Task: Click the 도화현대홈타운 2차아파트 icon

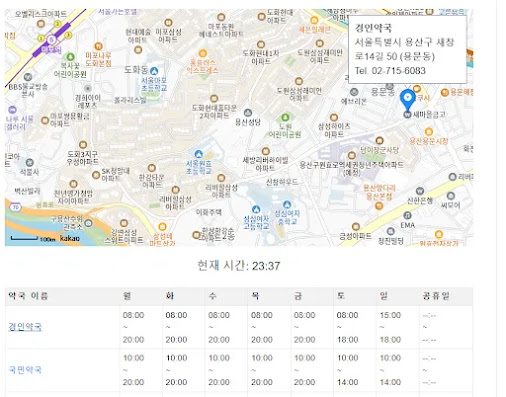Action: (214, 99)
